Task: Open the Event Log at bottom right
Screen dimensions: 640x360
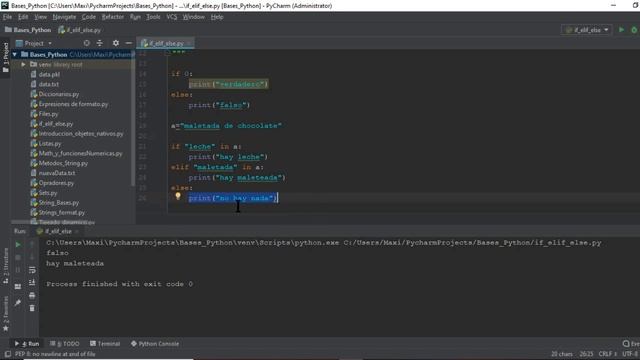Action: coord(631,344)
